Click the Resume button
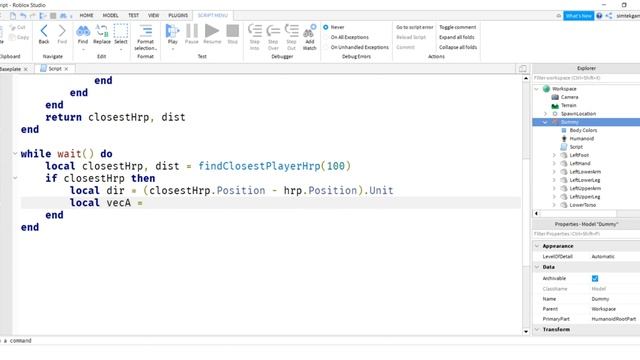The image size is (640, 360). tap(212, 31)
